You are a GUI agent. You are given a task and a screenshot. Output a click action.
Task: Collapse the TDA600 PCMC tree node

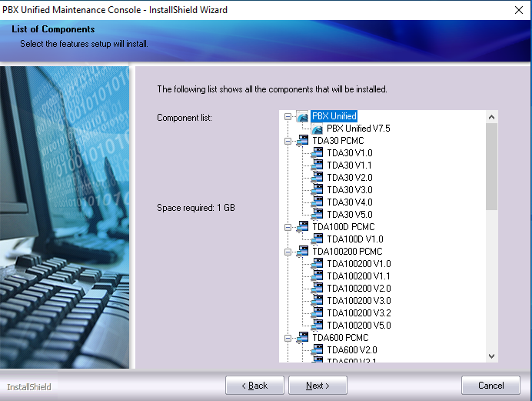tap(288, 338)
